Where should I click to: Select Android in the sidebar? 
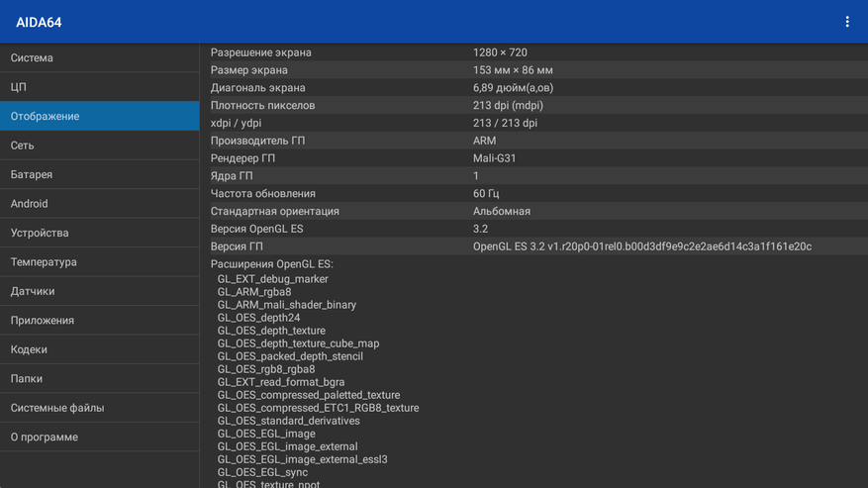pos(99,204)
